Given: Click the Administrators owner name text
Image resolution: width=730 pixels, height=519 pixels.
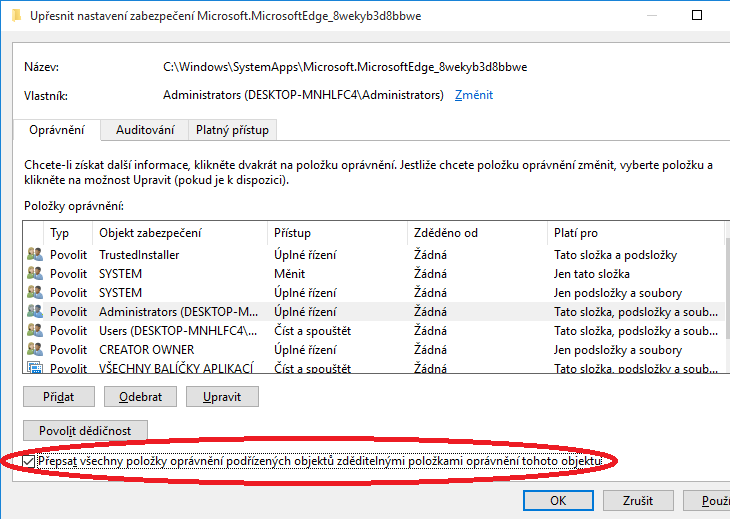Looking at the screenshot, I should [303, 95].
